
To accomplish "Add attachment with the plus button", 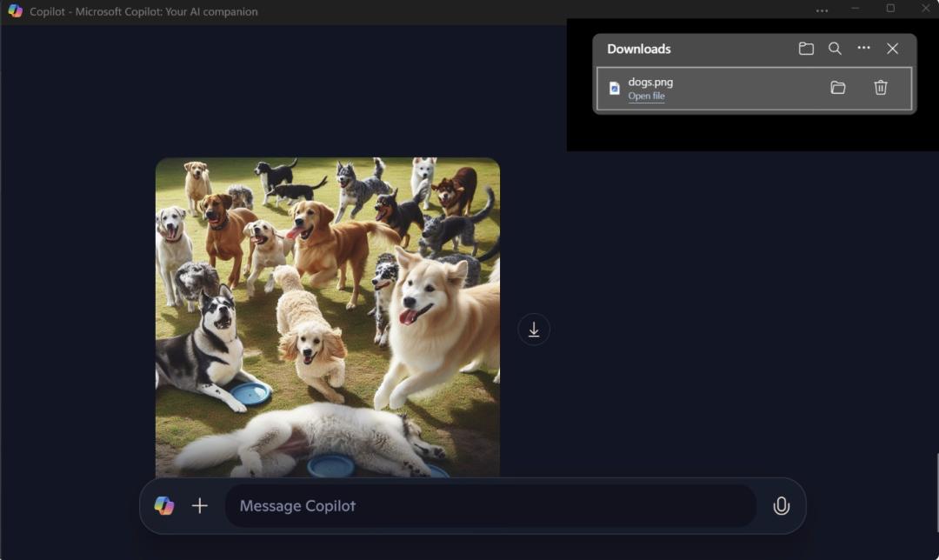I will pyautogui.click(x=199, y=505).
